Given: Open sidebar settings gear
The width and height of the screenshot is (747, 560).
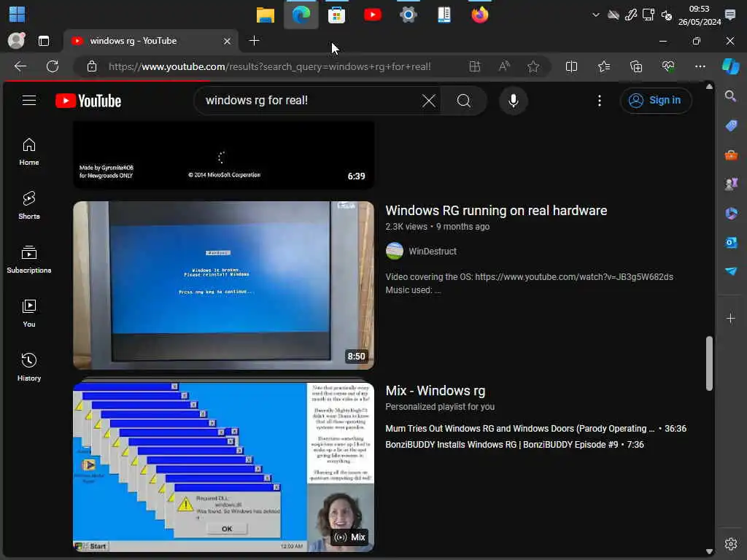Looking at the screenshot, I should (731, 544).
